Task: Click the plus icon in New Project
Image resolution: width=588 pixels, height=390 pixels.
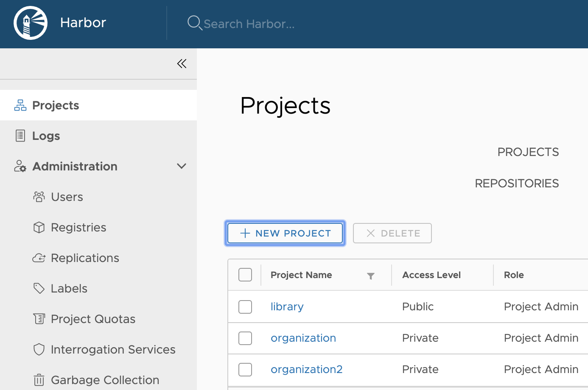Action: (245, 233)
